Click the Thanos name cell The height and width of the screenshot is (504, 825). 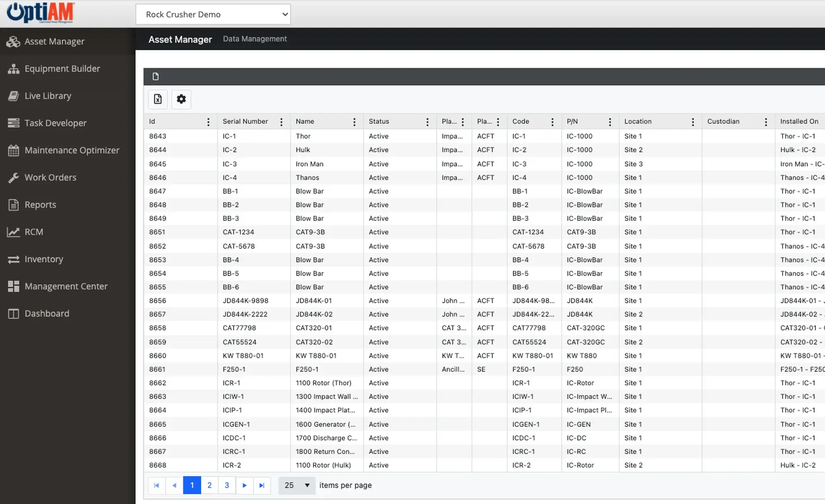point(327,178)
